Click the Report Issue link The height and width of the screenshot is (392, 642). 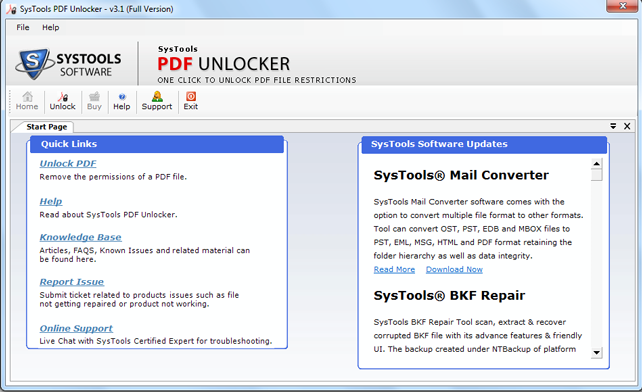(72, 282)
